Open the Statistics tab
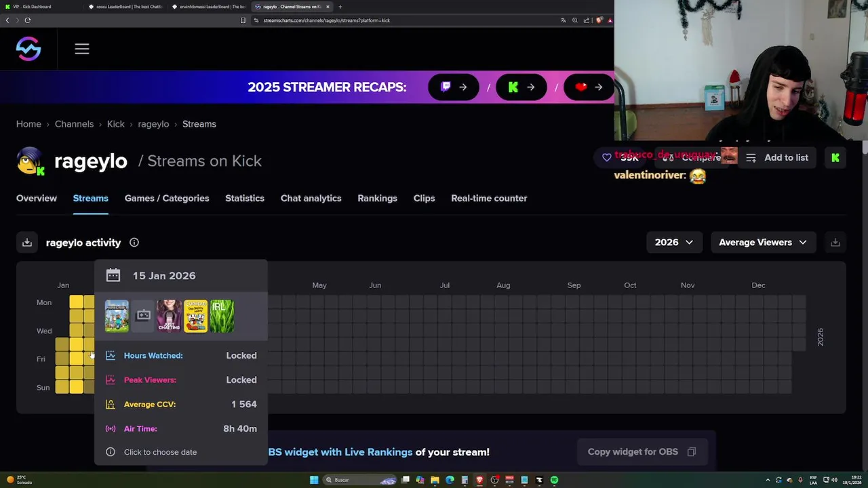This screenshot has height=488, width=868. [x=245, y=199]
